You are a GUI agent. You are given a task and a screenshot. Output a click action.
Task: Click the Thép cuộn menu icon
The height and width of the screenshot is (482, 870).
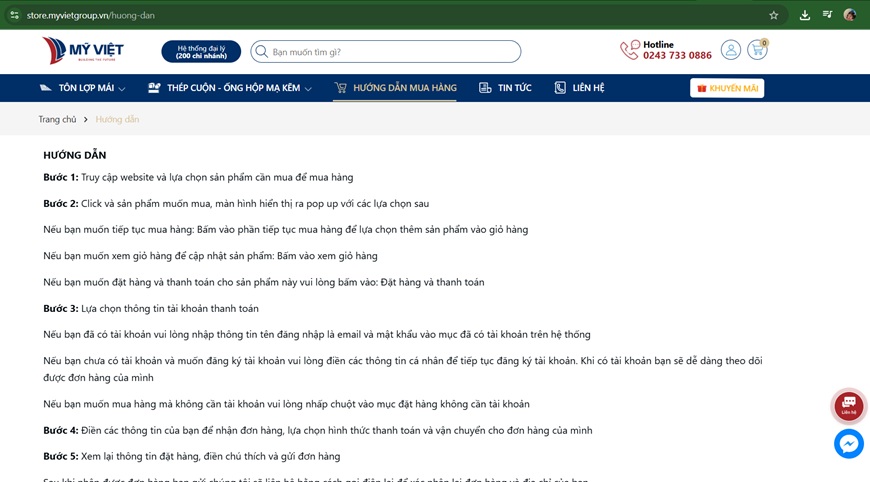click(154, 88)
